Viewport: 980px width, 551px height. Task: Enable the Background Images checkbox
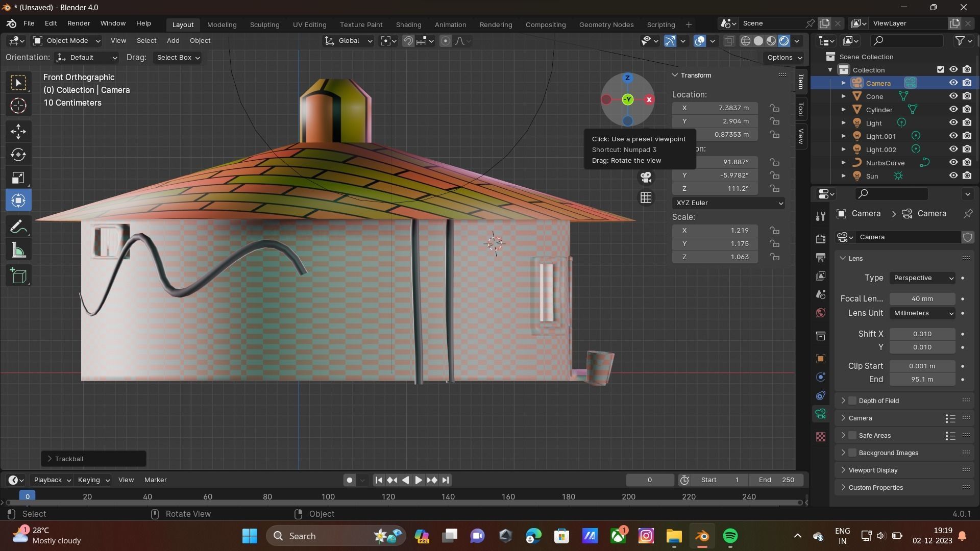(x=852, y=453)
